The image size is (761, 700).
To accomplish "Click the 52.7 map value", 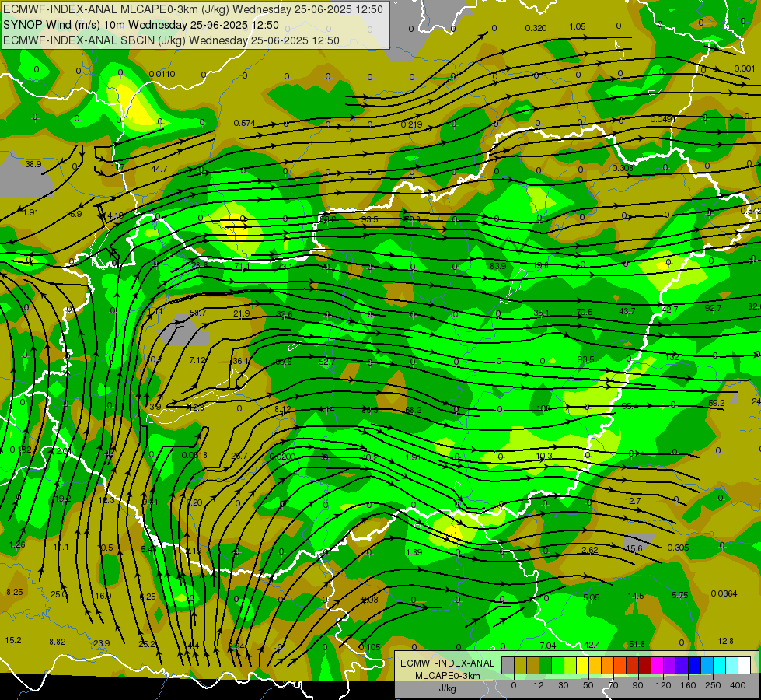I will tap(326, 362).
